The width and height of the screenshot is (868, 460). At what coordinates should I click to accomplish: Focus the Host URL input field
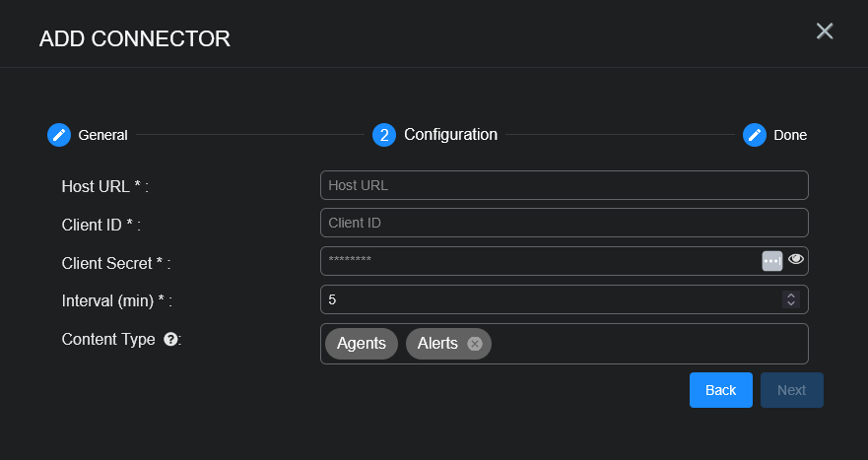[564, 185]
